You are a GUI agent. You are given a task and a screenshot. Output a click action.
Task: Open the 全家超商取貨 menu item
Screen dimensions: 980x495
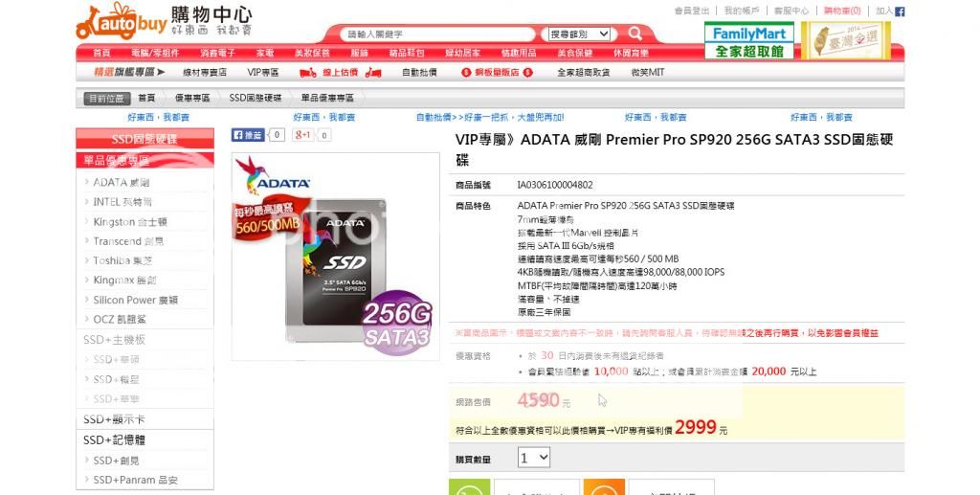tap(583, 73)
